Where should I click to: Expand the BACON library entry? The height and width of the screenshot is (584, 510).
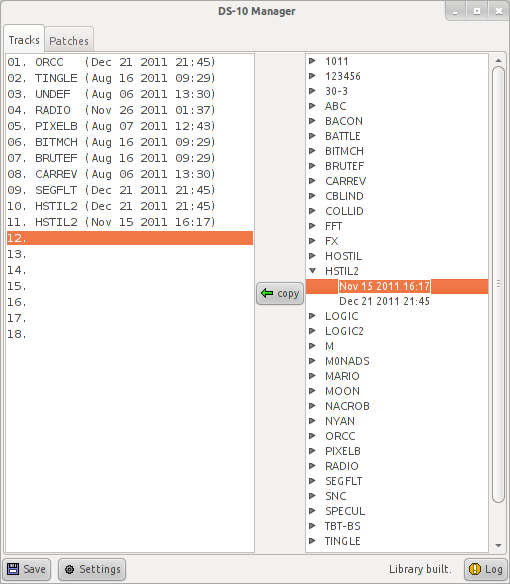(312, 121)
